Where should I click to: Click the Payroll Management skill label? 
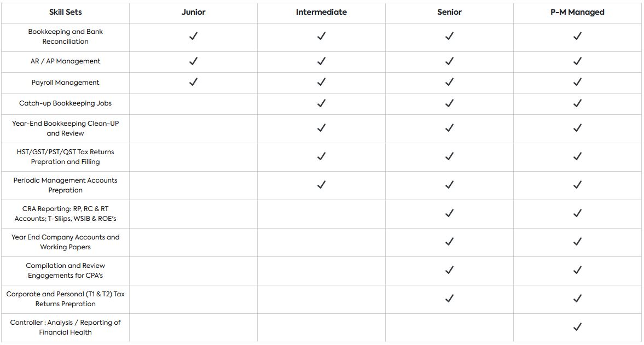[65, 83]
